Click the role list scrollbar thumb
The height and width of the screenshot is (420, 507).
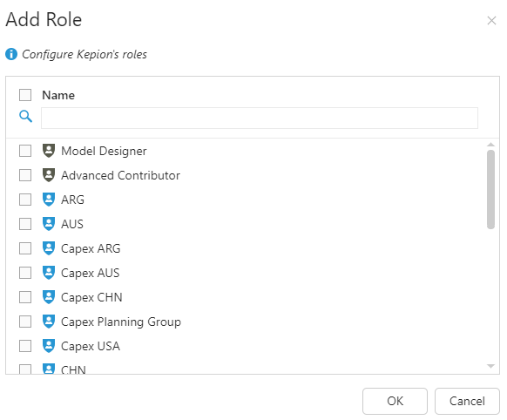click(x=490, y=189)
